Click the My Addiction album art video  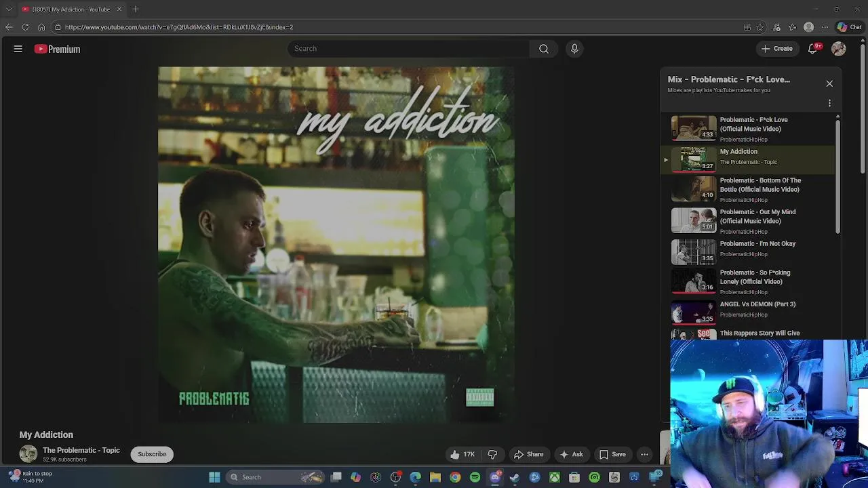point(336,245)
